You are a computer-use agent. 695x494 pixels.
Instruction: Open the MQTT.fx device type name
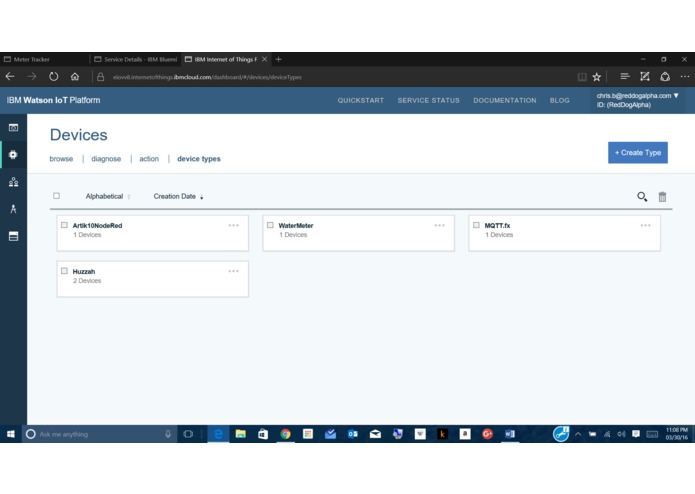(x=497, y=226)
